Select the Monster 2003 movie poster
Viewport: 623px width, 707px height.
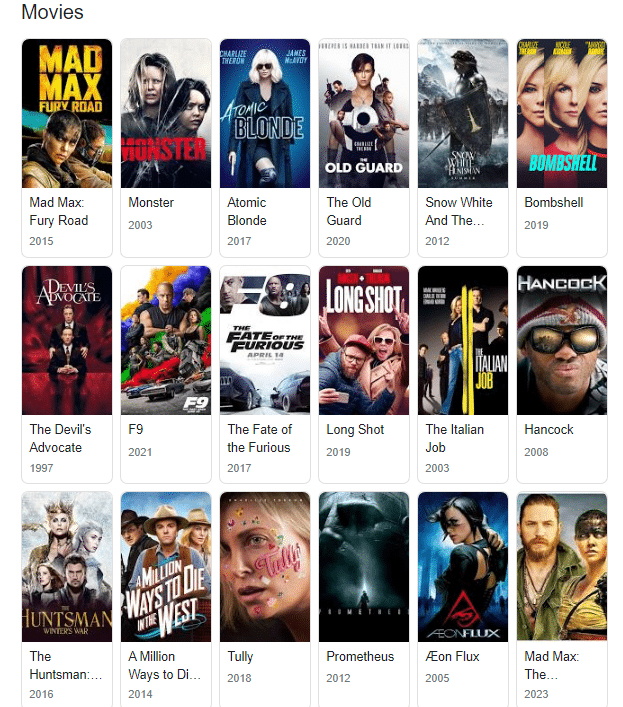coord(166,113)
